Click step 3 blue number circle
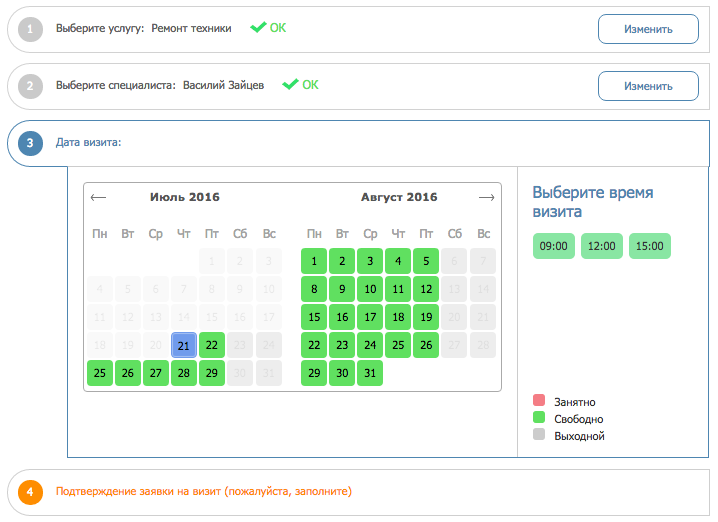This screenshot has height=522, width=718. (x=30, y=143)
